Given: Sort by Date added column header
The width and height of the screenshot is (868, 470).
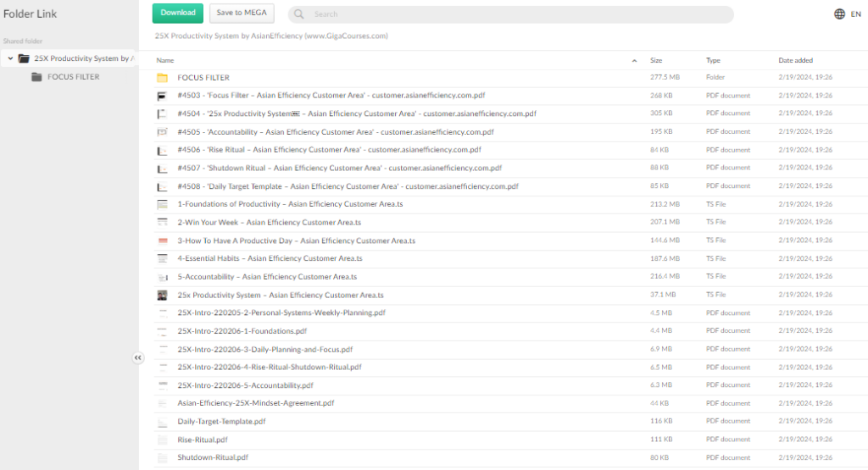Looking at the screenshot, I should click(795, 60).
